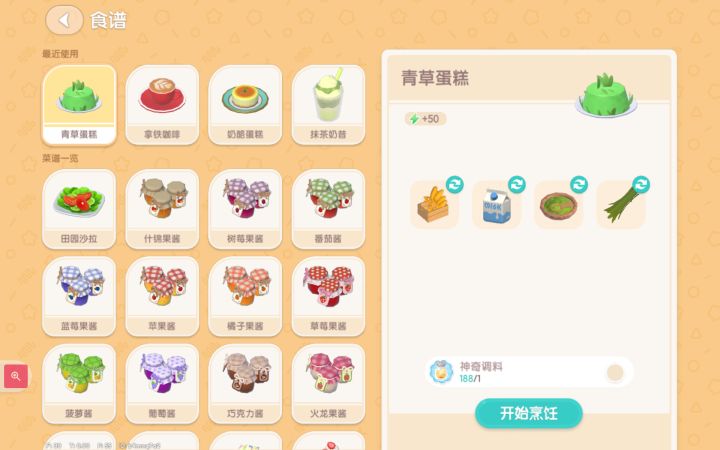
Task: Swap the green grass ingredient
Action: 641,185
